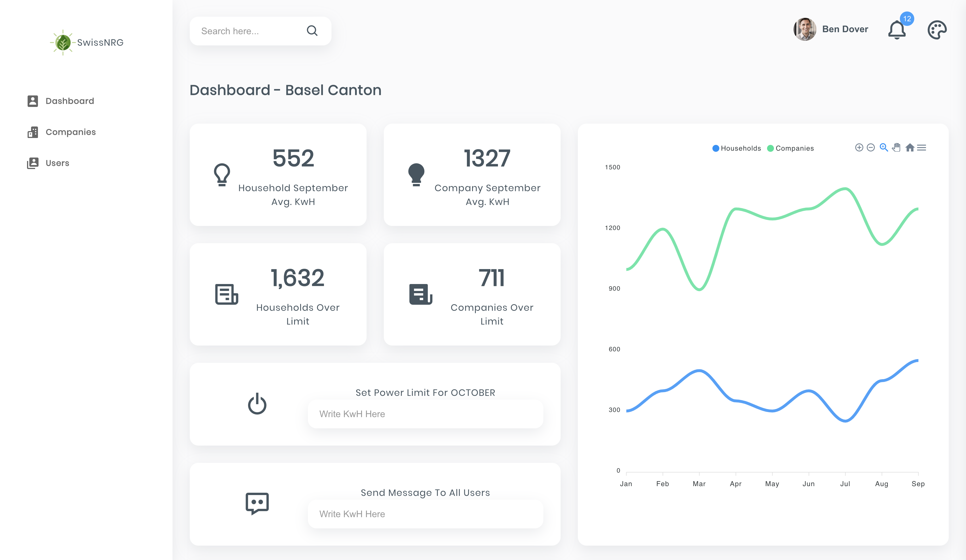The image size is (966, 560).
Task: Open theme palette icon in header
Action: click(937, 30)
